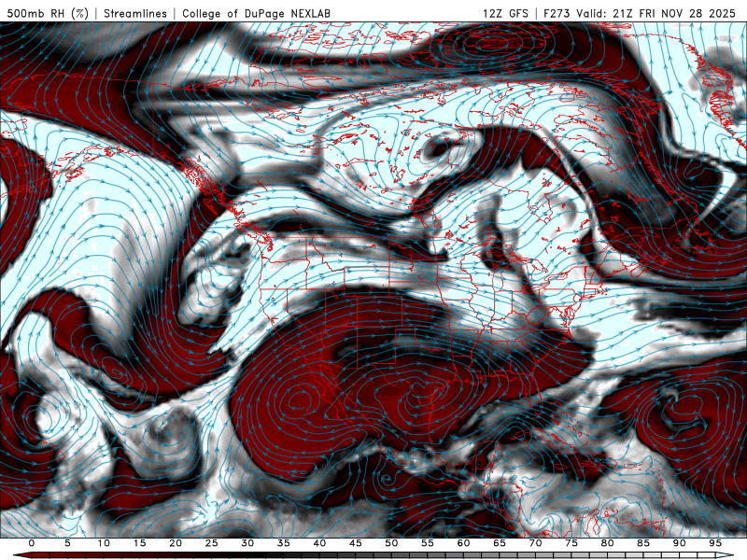This screenshot has width=747, height=560.
Task: Click the colorbar label '65'
Action: coord(500,543)
